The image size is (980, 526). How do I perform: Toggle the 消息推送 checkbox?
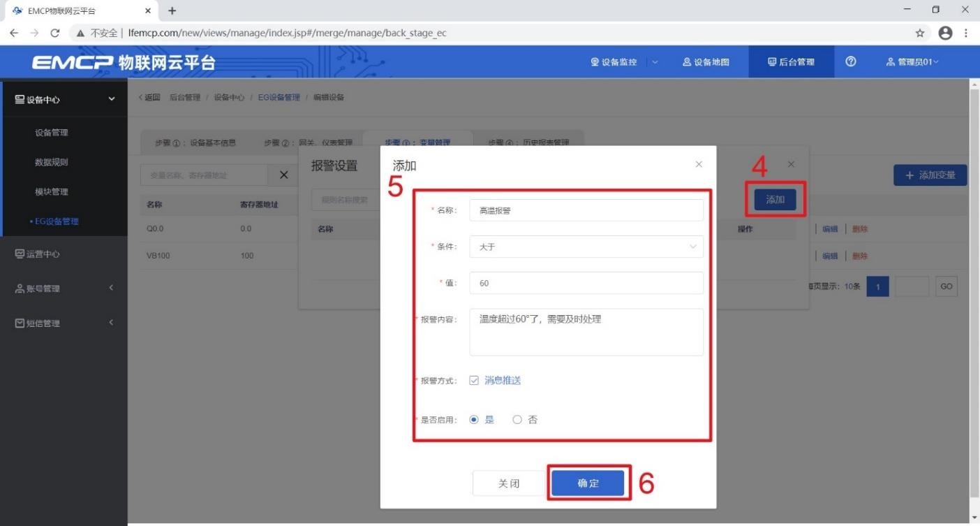pyautogui.click(x=474, y=381)
